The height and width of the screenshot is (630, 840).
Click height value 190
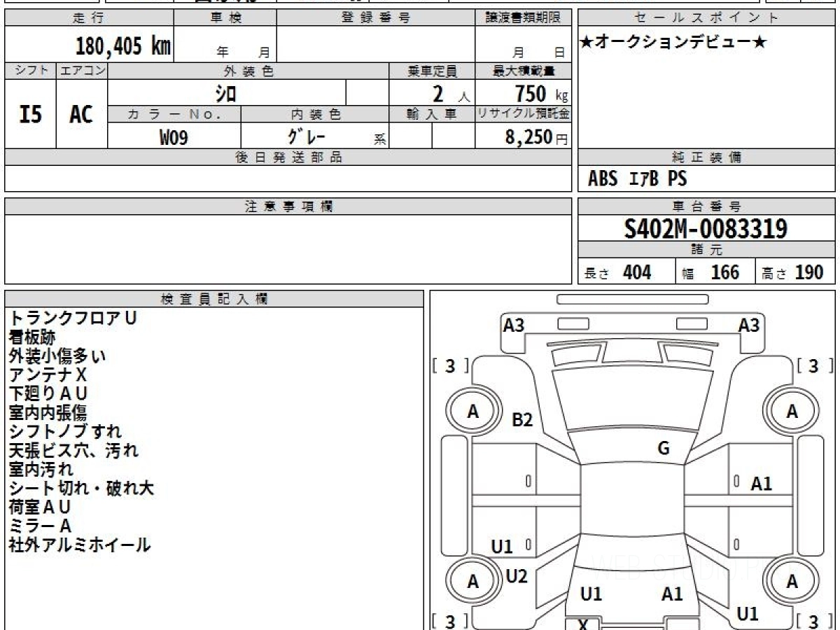[809, 272]
